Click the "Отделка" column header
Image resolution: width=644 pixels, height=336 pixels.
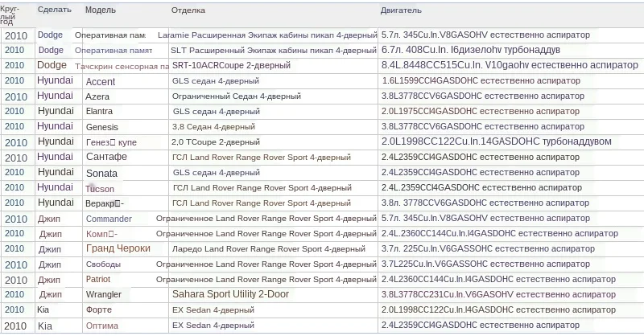(188, 10)
